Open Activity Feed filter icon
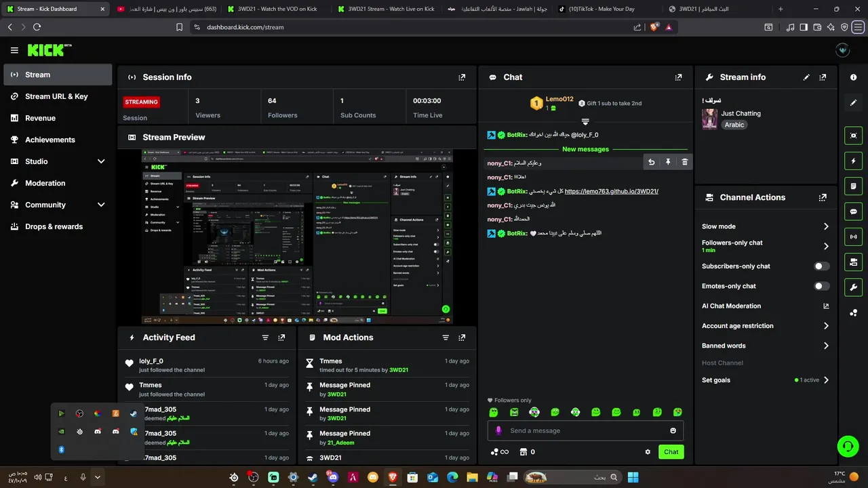868x488 pixels. [265, 338]
